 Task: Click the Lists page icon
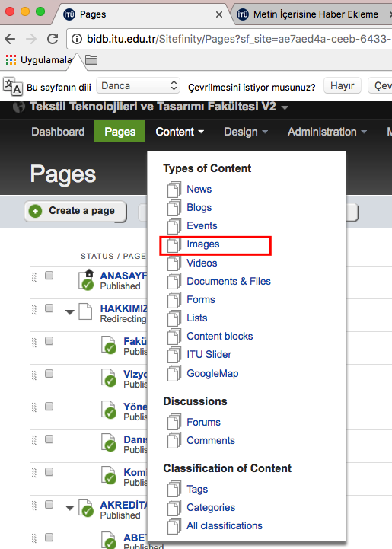pos(174,318)
